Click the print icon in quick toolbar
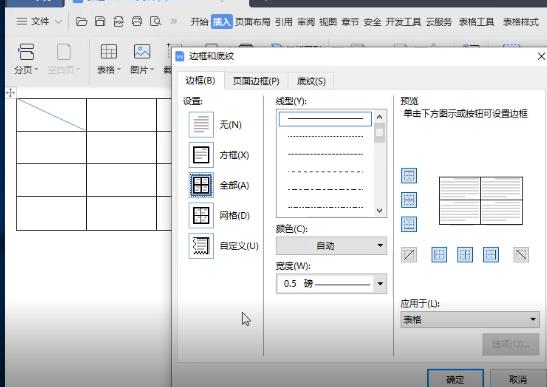 [137, 22]
